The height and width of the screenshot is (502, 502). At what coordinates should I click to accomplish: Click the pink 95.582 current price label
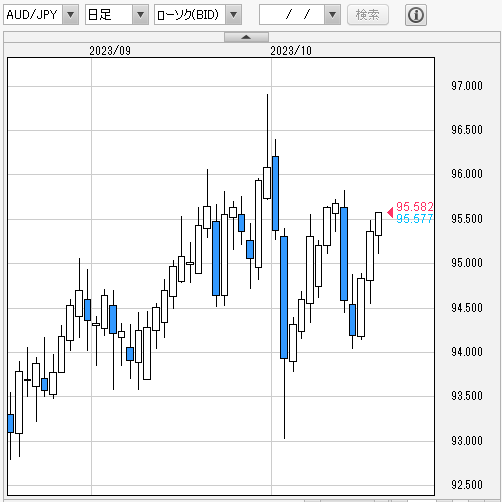[415, 207]
